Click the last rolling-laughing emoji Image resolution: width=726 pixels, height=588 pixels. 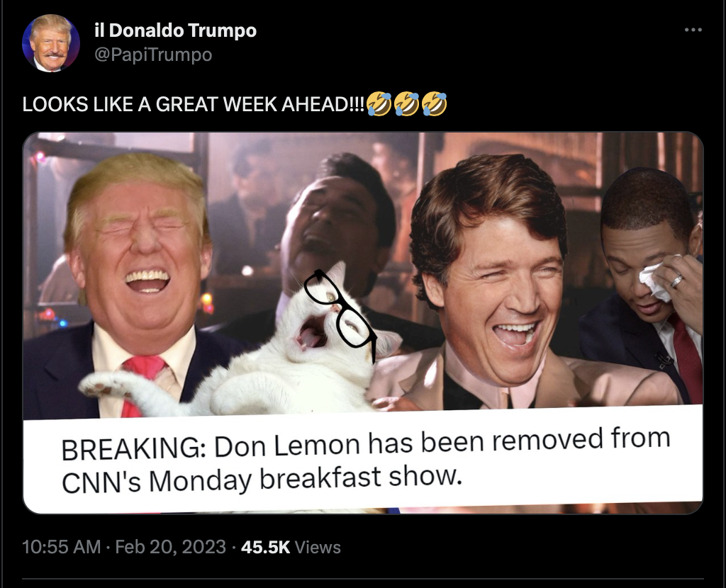435,103
